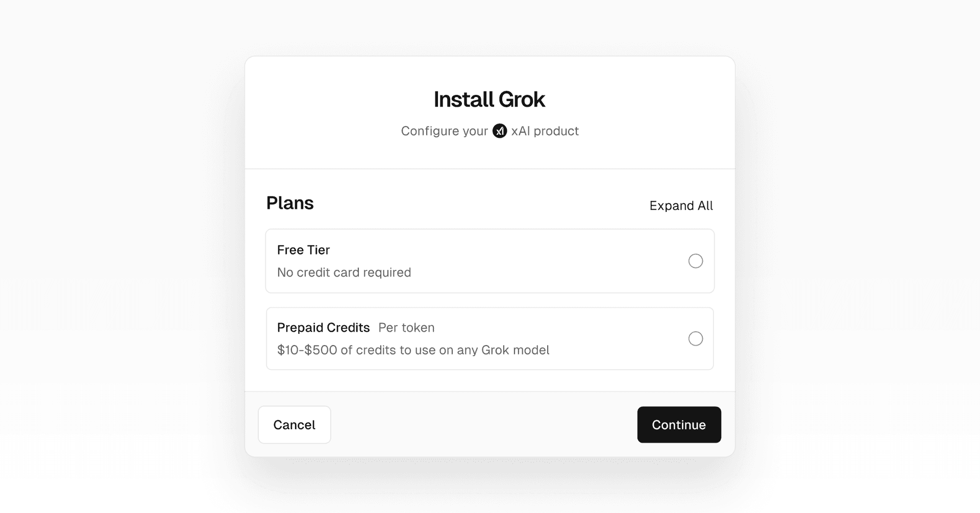Image resolution: width=980 pixels, height=513 pixels.
Task: Click the xAI product text
Action: point(545,131)
